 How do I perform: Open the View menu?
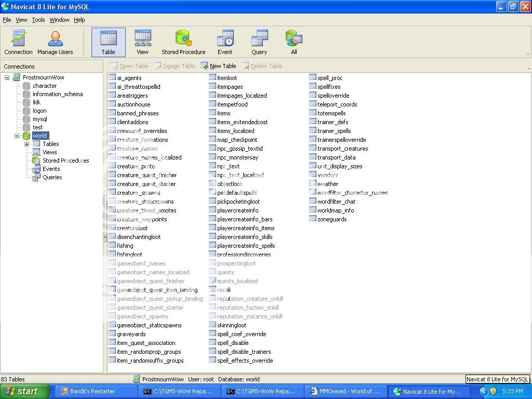[x=21, y=20]
